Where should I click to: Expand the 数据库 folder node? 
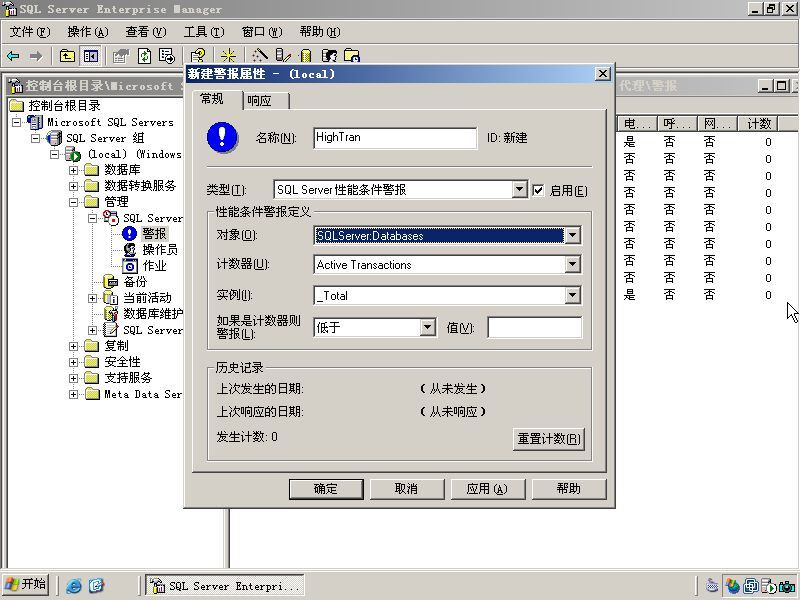[73, 170]
